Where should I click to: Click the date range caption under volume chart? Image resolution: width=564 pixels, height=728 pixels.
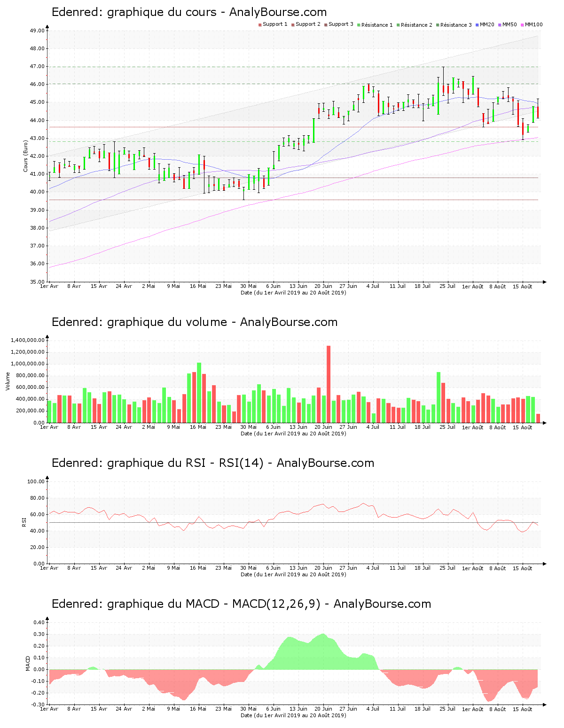click(293, 434)
